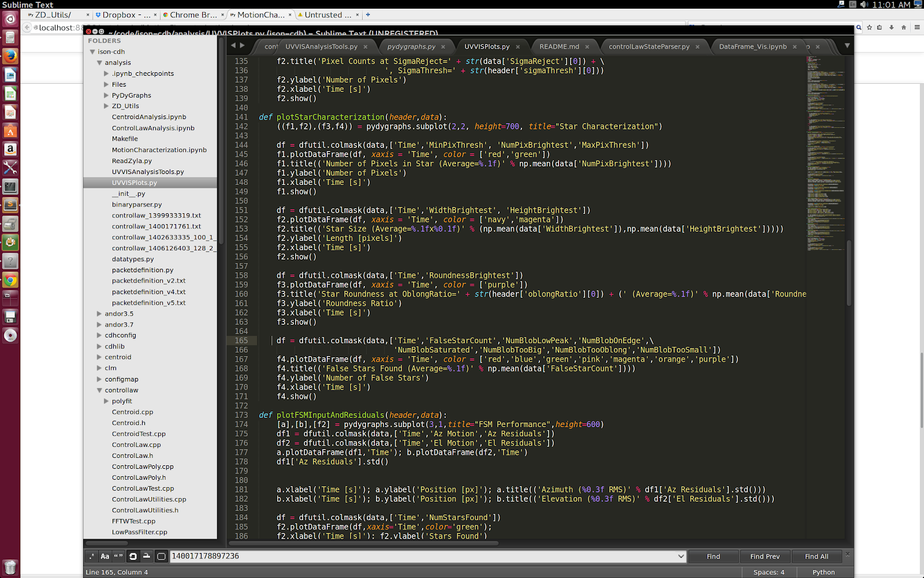
Task: Open the tab list dropdown arrow
Action: click(x=847, y=46)
